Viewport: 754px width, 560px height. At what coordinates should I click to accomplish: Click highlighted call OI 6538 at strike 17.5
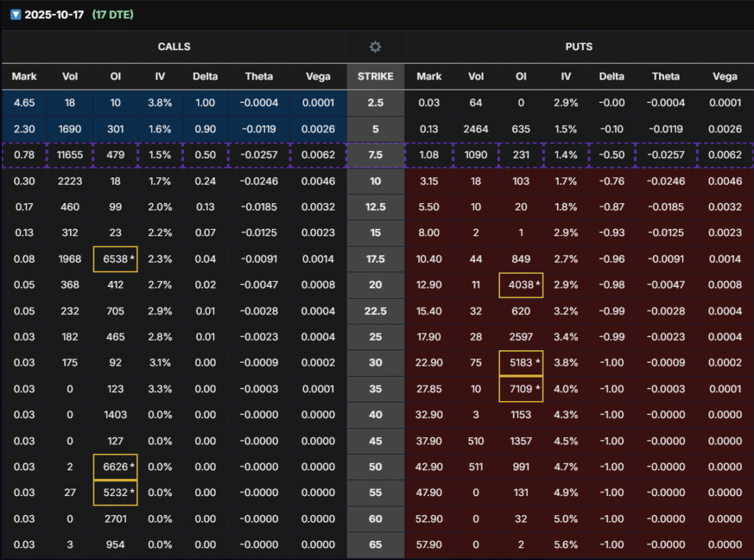coord(115,259)
